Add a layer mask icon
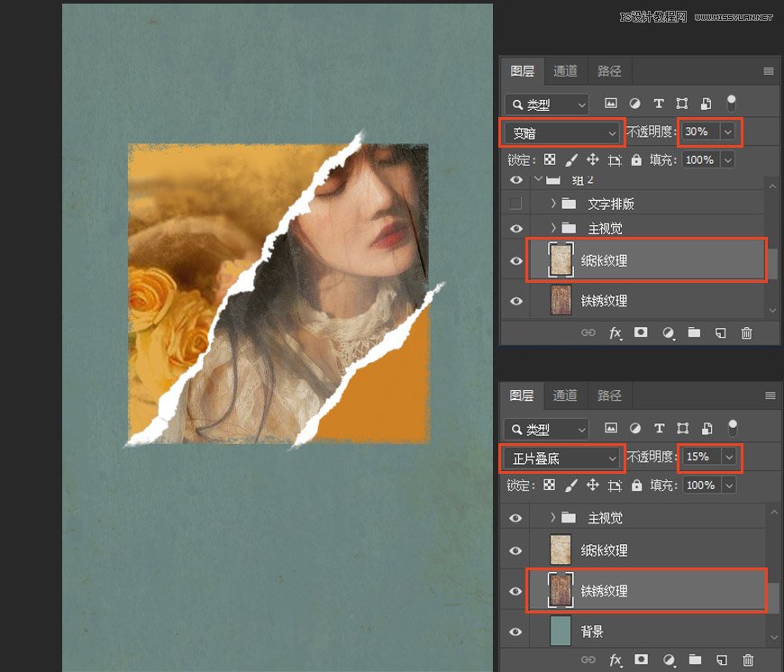Screen dimensions: 784x672 pyautogui.click(x=641, y=332)
